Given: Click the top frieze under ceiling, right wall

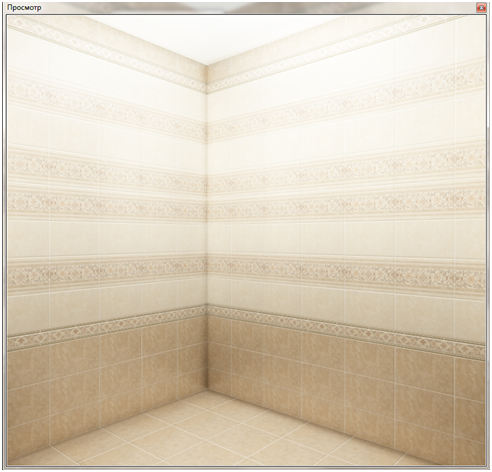Looking at the screenshot, I should [333, 52].
